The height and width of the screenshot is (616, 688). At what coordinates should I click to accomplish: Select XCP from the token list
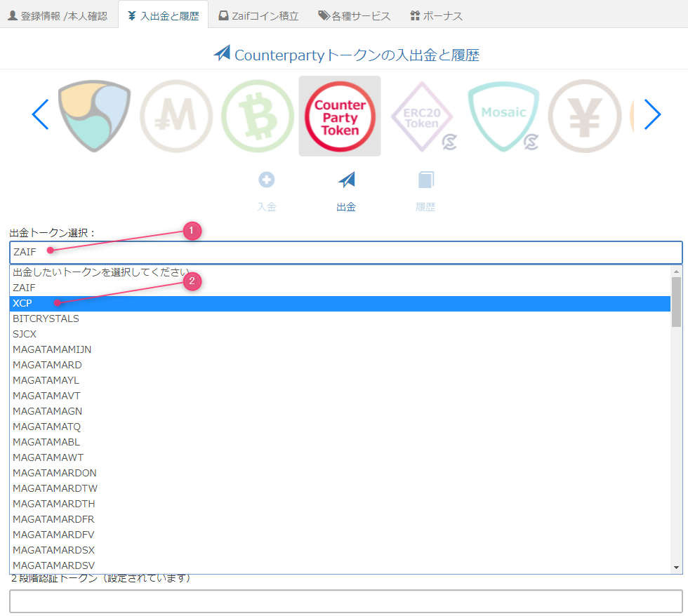(x=340, y=303)
